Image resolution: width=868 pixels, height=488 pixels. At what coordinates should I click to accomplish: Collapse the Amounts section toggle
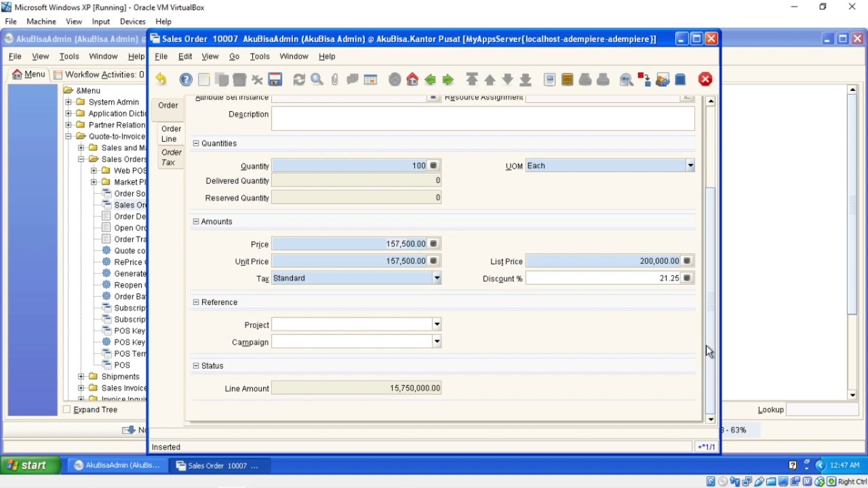(196, 222)
